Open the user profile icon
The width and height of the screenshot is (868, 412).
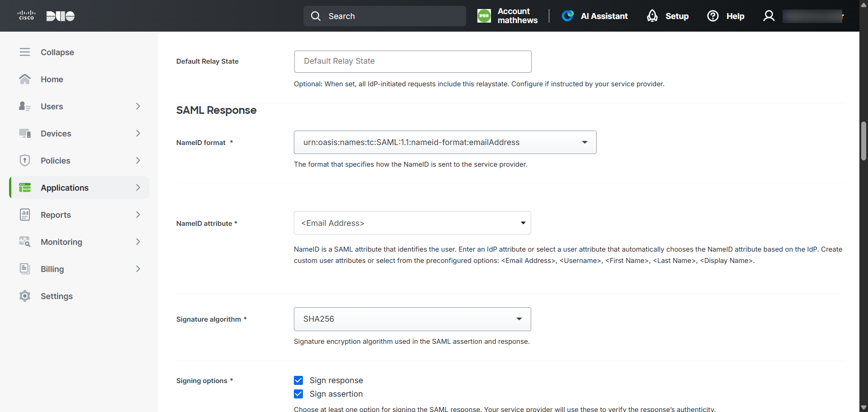(x=769, y=16)
